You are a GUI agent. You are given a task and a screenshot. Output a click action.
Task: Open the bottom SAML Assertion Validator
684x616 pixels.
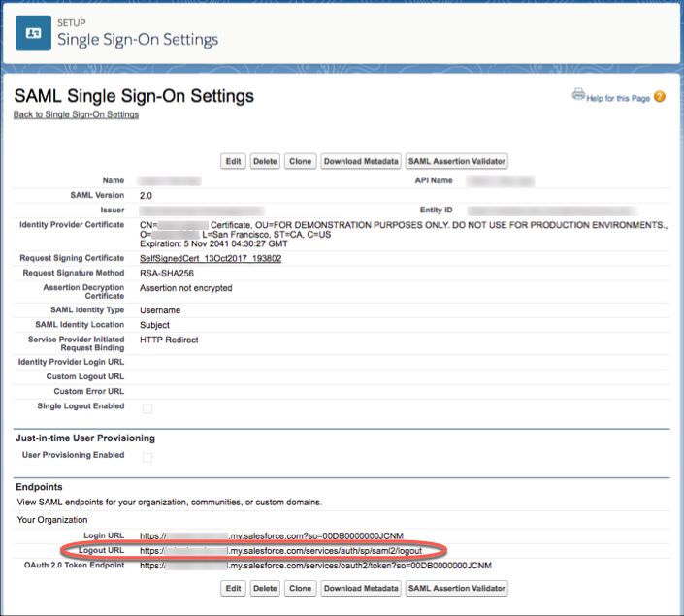point(456,588)
